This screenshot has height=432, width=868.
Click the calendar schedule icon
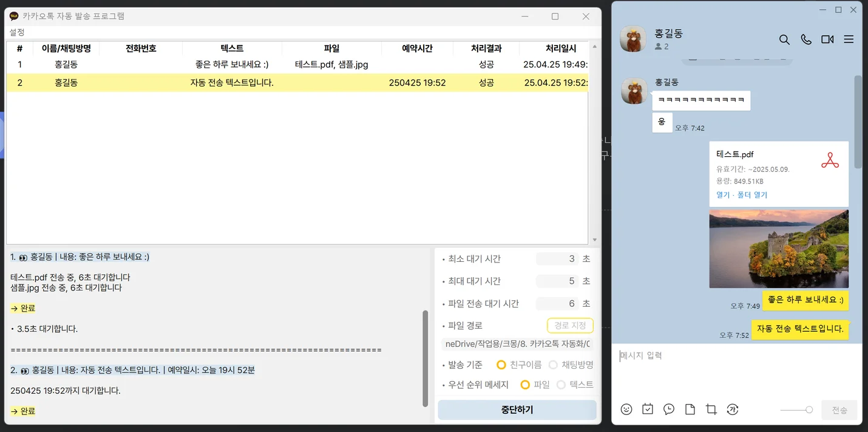click(x=648, y=410)
